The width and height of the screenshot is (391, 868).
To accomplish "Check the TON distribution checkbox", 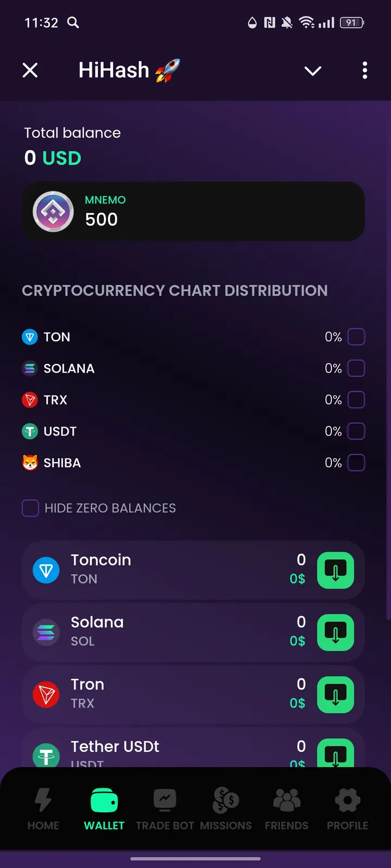I will [x=356, y=337].
